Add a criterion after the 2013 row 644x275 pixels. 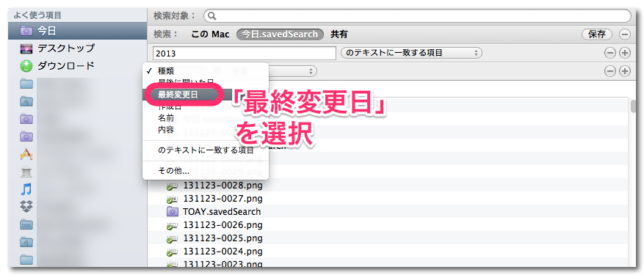point(625,53)
